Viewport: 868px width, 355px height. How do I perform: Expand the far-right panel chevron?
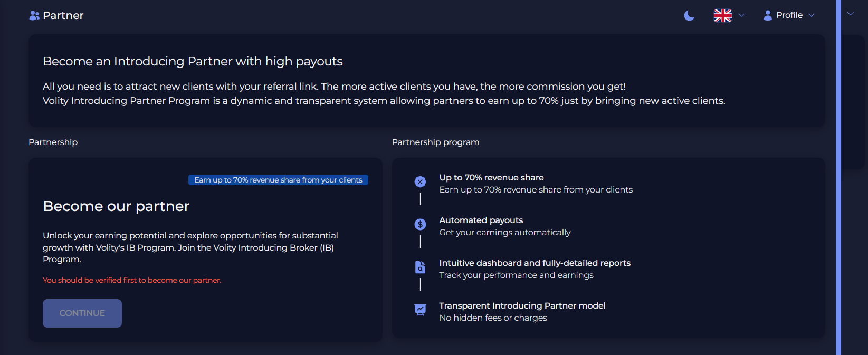[x=851, y=14]
